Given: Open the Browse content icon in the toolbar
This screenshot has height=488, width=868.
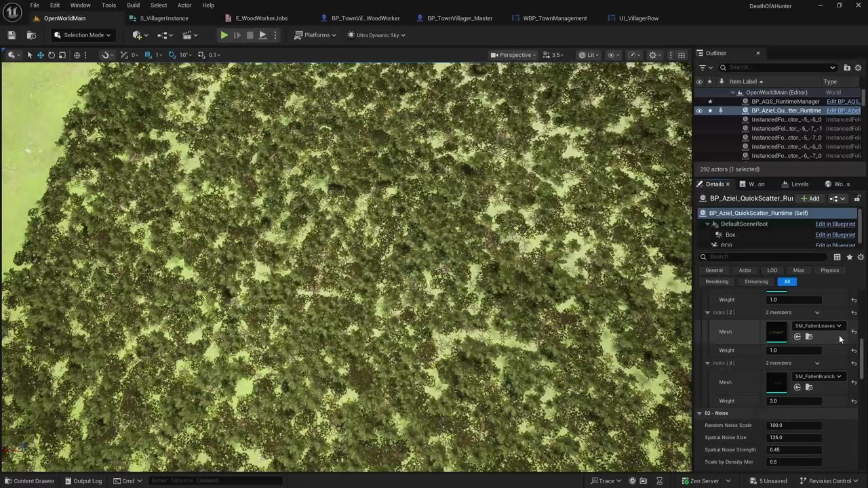Looking at the screenshot, I should point(31,35).
